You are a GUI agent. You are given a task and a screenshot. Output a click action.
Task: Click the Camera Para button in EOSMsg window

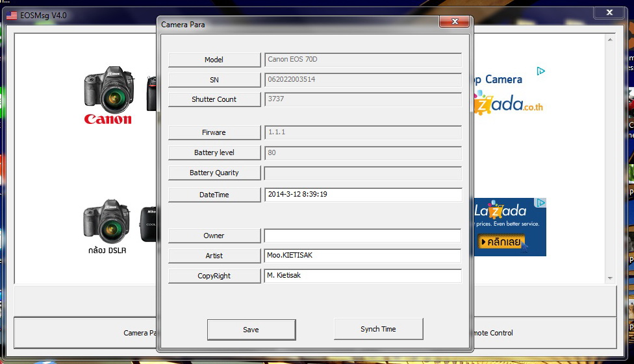tap(85, 333)
